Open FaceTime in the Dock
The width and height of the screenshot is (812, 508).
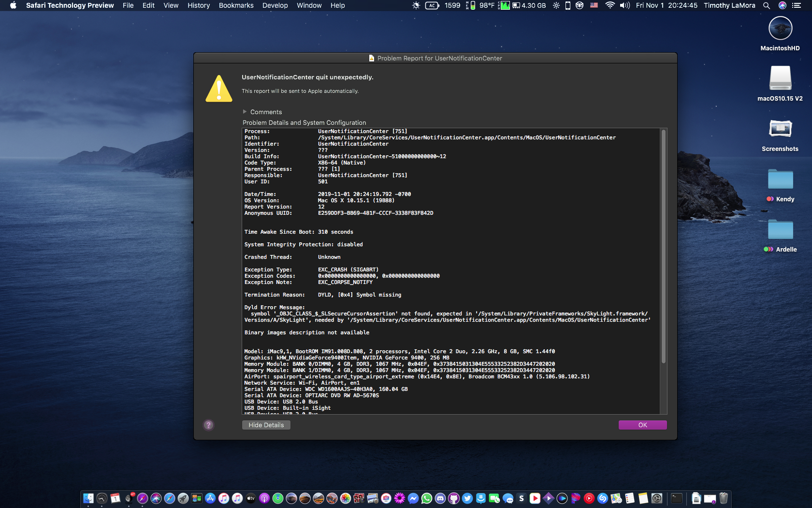click(494, 498)
